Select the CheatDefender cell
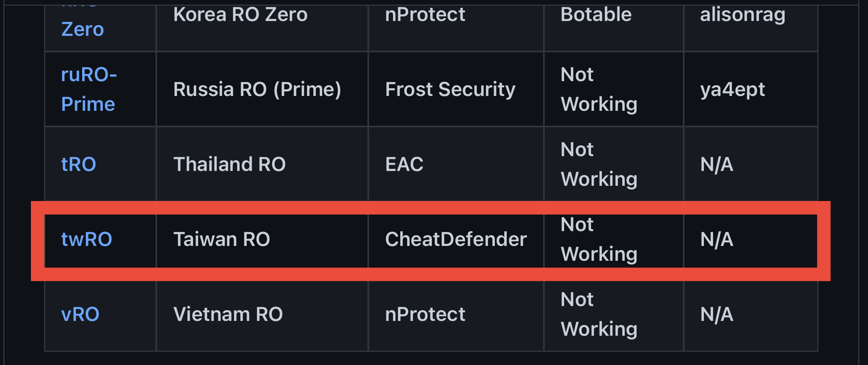 pyautogui.click(x=455, y=238)
